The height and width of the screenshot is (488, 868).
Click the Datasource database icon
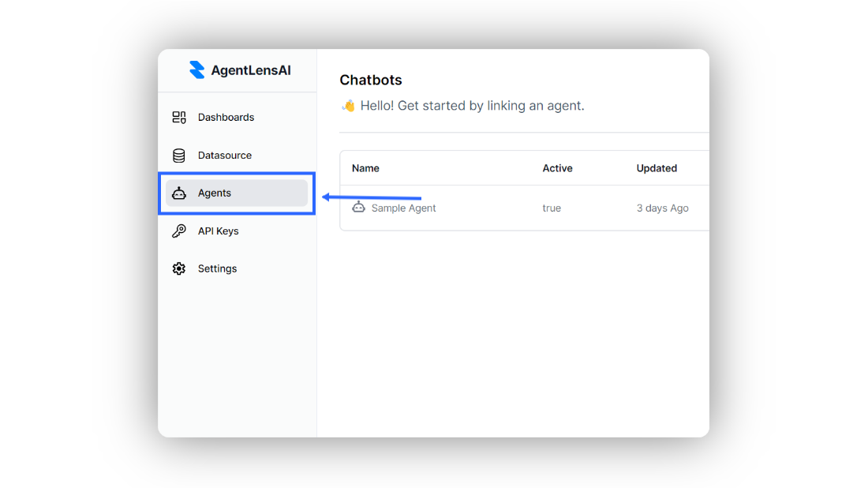point(179,156)
